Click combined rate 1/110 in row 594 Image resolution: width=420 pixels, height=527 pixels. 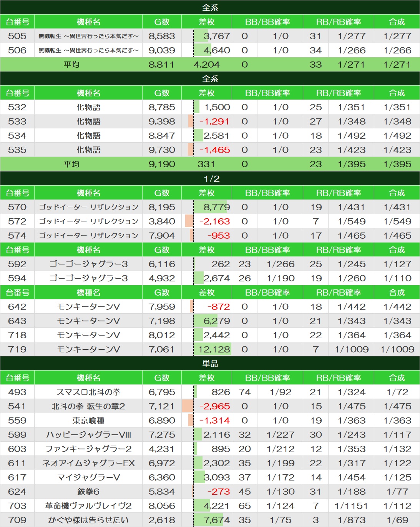click(397, 278)
